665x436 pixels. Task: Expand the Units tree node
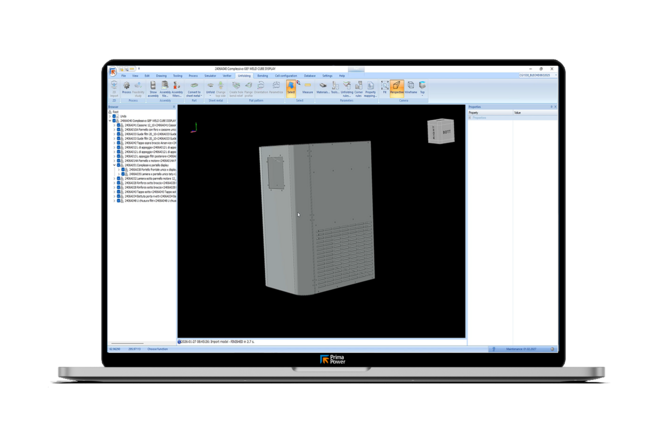(110, 116)
